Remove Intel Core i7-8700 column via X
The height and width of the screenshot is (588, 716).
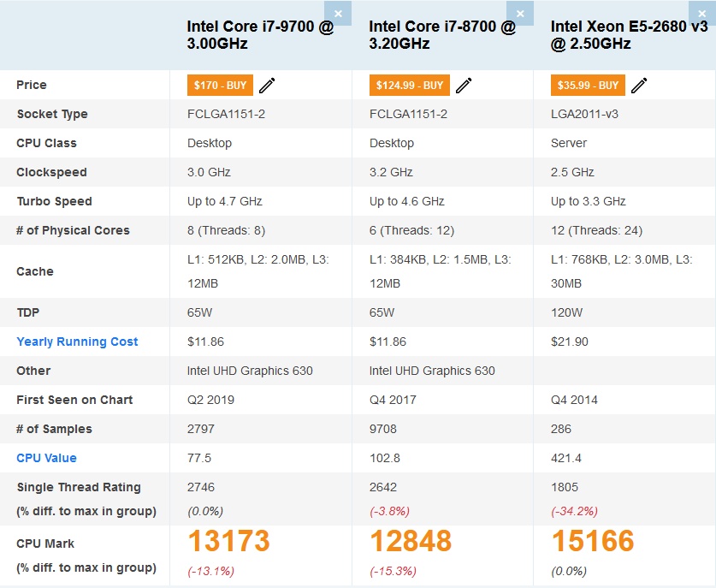[520, 13]
